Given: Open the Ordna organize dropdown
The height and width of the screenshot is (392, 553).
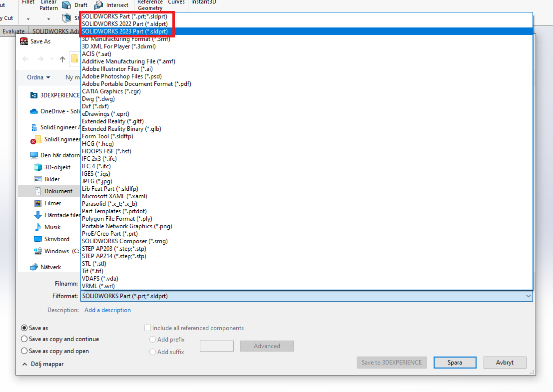Looking at the screenshot, I should point(38,77).
